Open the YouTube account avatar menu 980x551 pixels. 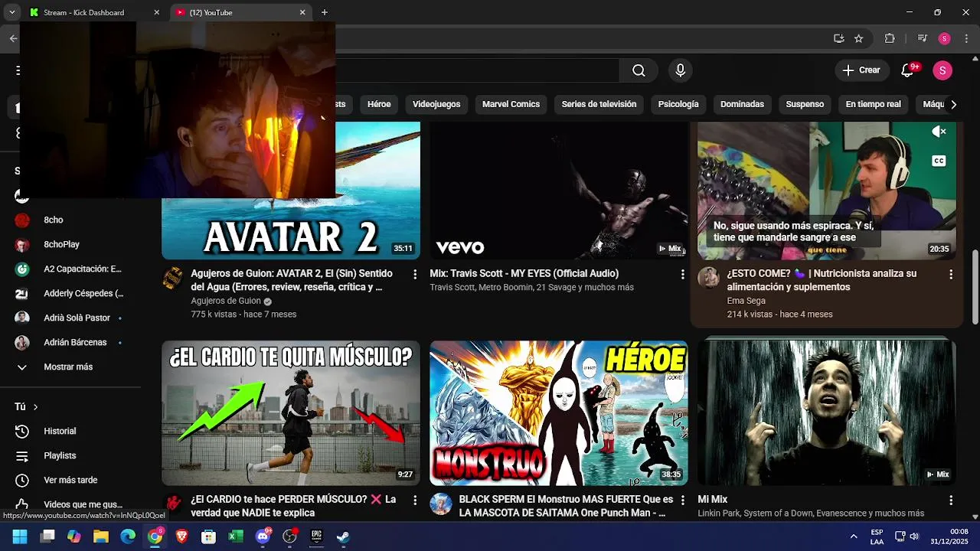click(942, 70)
